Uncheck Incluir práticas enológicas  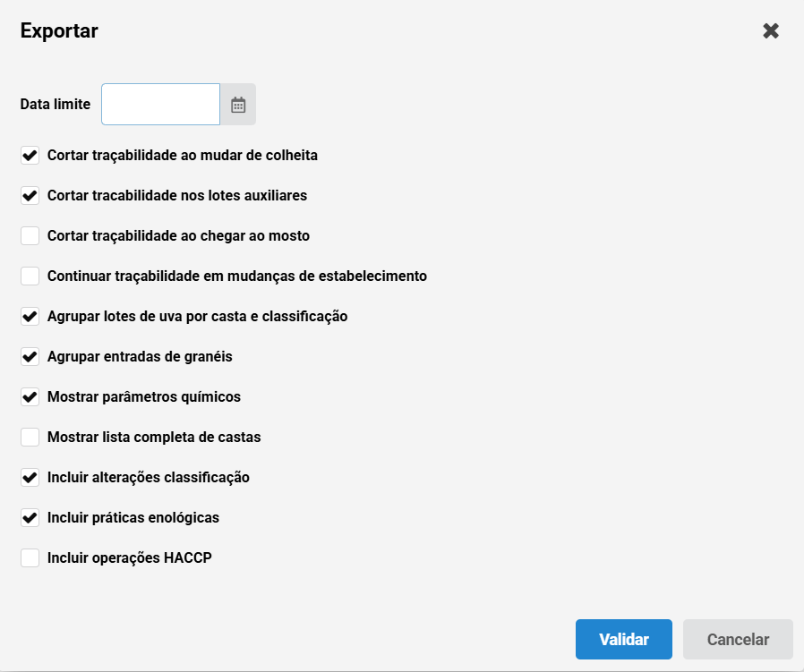[x=30, y=518]
